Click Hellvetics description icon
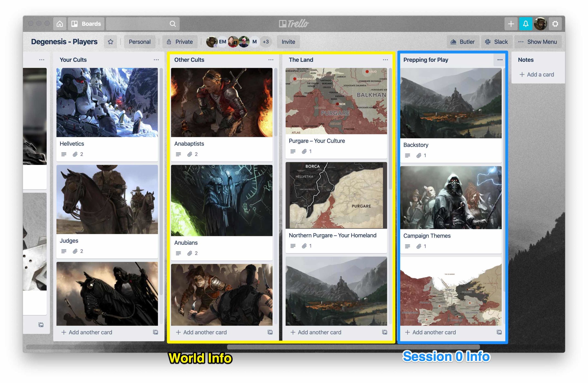588x383 pixels. [64, 154]
